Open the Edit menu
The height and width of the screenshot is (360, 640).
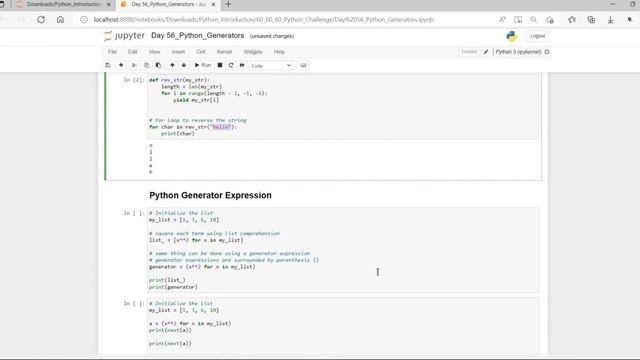[133, 52]
